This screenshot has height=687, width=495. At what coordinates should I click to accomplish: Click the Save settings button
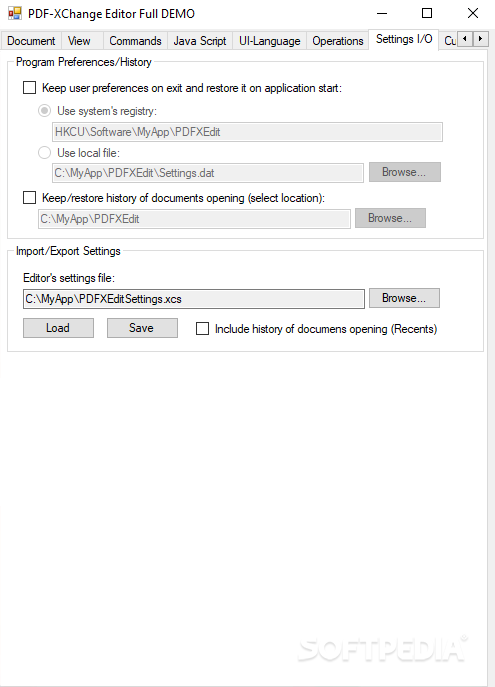[x=142, y=328]
